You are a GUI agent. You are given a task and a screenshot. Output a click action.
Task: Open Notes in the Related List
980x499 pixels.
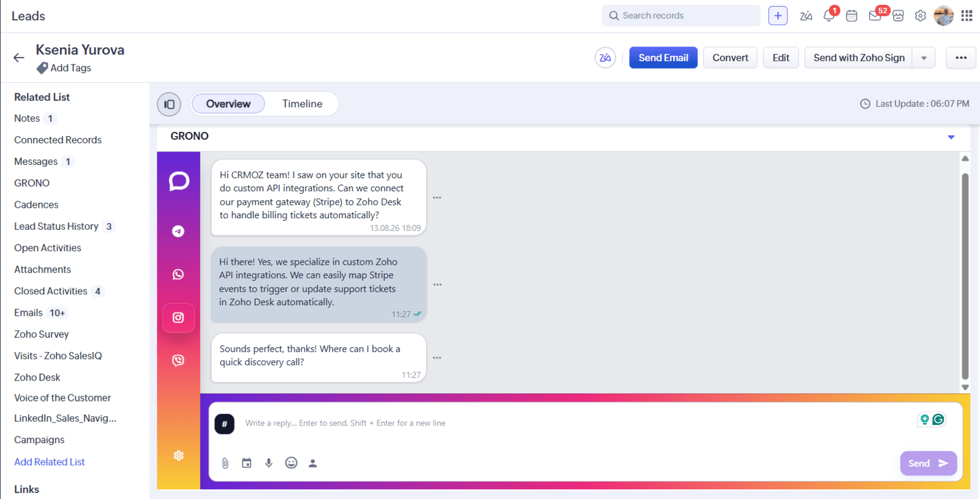(x=27, y=118)
